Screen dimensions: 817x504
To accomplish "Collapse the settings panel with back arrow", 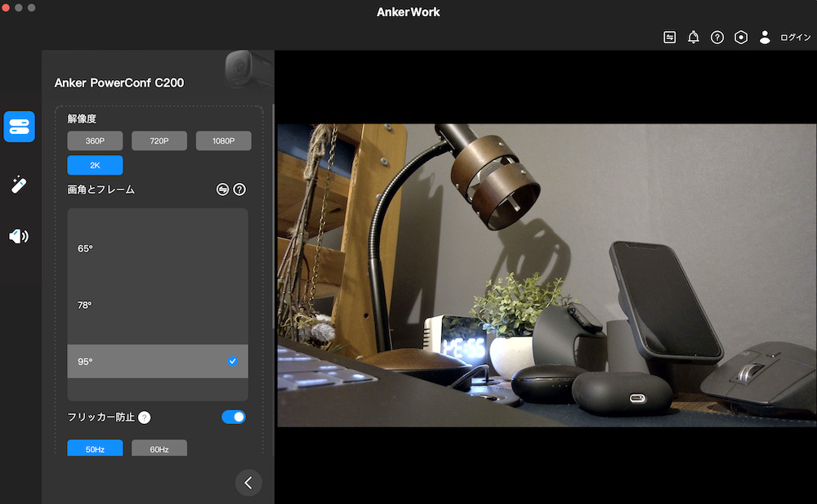I will click(248, 483).
